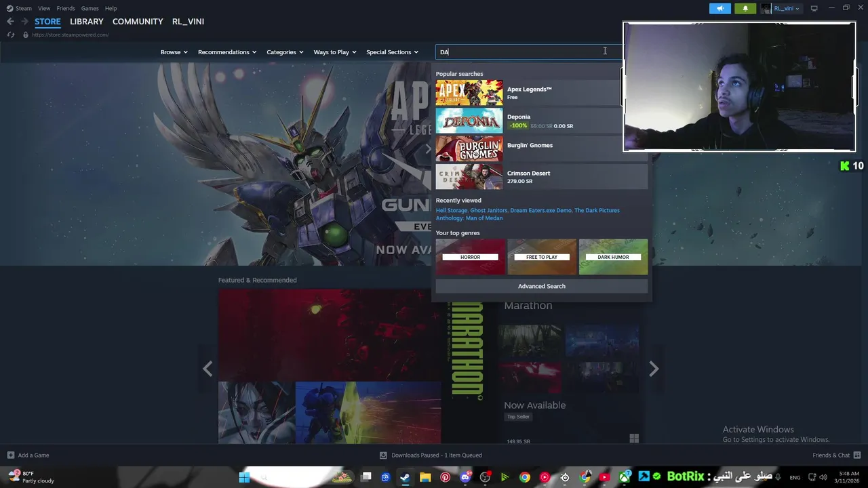This screenshot has height=488, width=868.
Task: Open the first Google Chrome taskbar icon
Action: tap(525, 477)
